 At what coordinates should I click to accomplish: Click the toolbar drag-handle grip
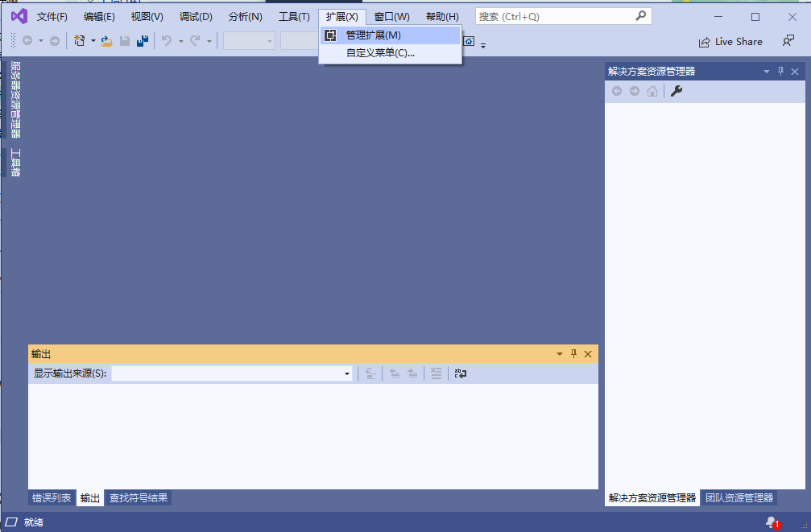[14, 40]
